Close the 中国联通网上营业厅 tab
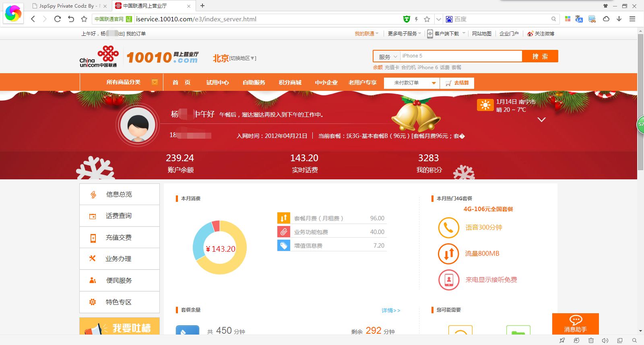This screenshot has height=345, width=644. pos(189,6)
